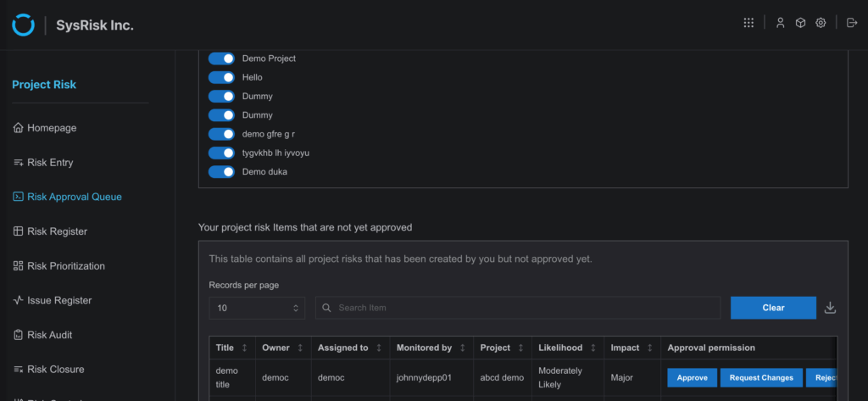Screen dimensions: 868x401
Task: Toggle the Demo duka switch
Action: [221, 172]
